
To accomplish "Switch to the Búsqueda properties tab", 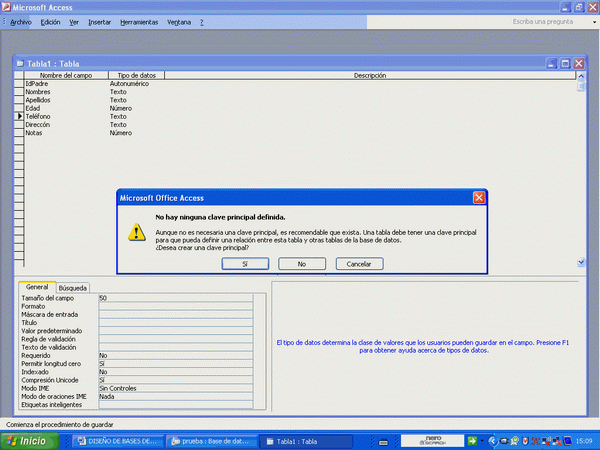I will click(x=73, y=288).
